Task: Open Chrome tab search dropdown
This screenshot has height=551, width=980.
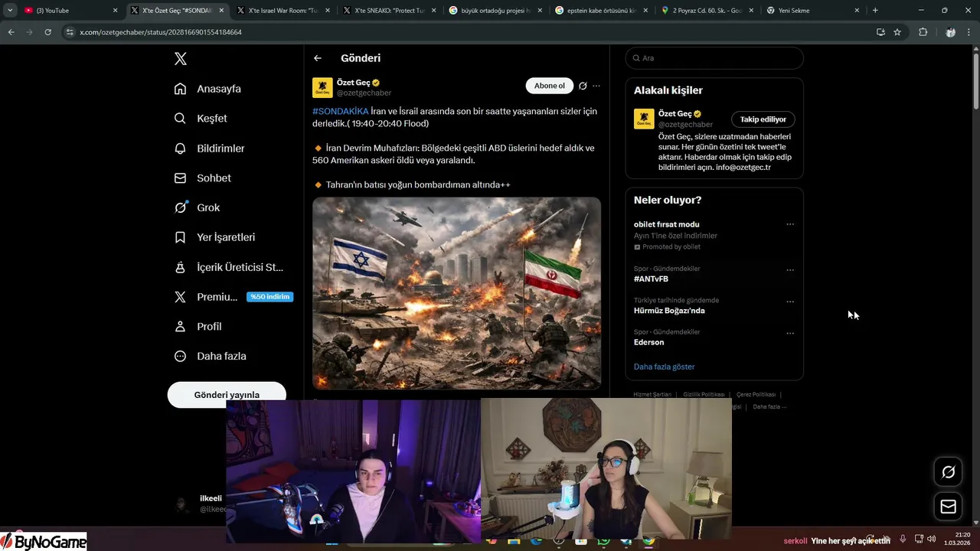Action: click(9, 11)
